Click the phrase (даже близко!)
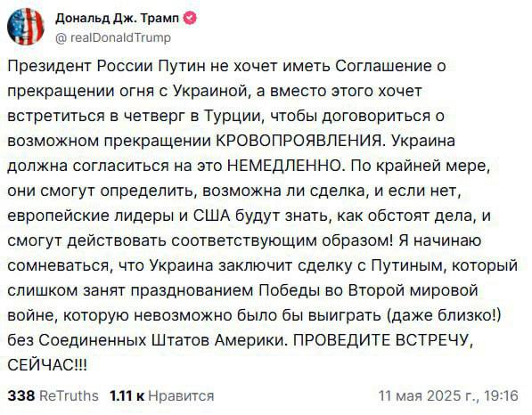The image size is (532, 415). click(444, 315)
